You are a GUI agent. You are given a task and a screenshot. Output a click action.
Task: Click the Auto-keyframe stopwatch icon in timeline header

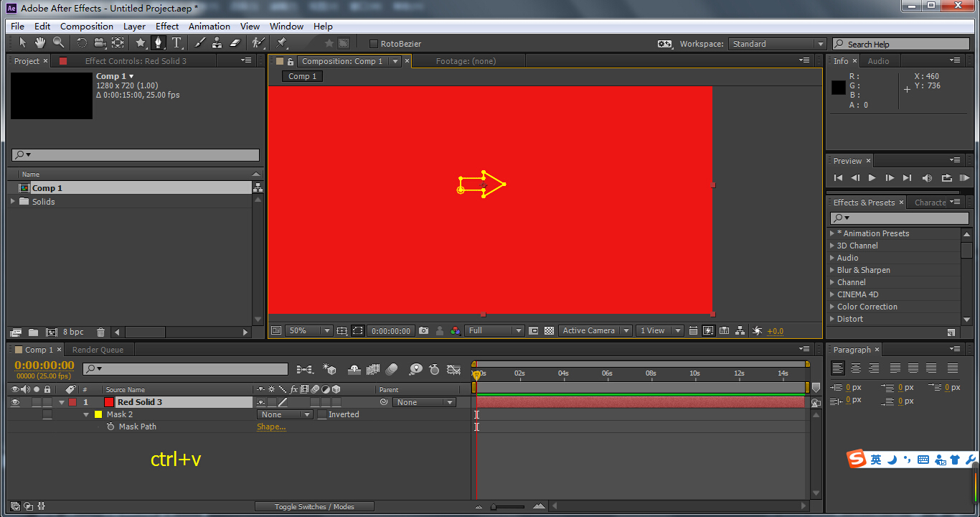(434, 369)
